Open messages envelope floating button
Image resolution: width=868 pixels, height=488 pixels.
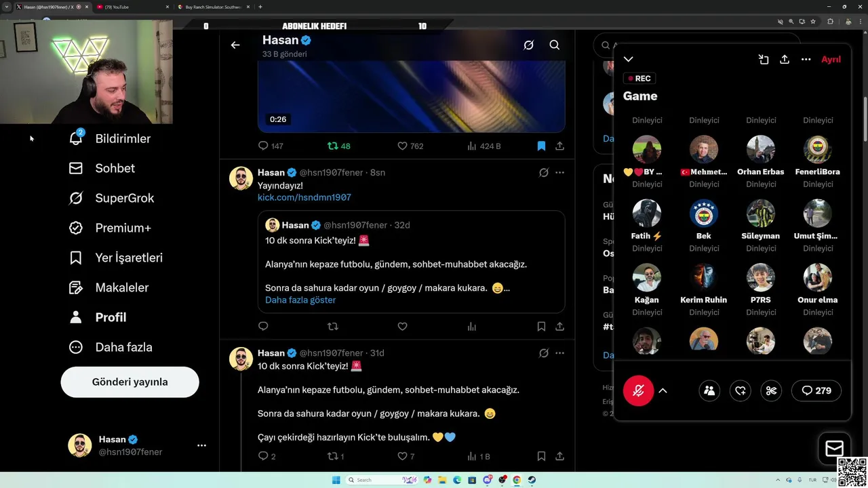[834, 448]
